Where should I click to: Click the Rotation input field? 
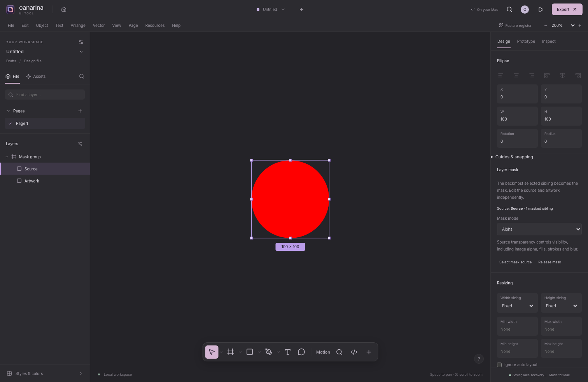517,138
